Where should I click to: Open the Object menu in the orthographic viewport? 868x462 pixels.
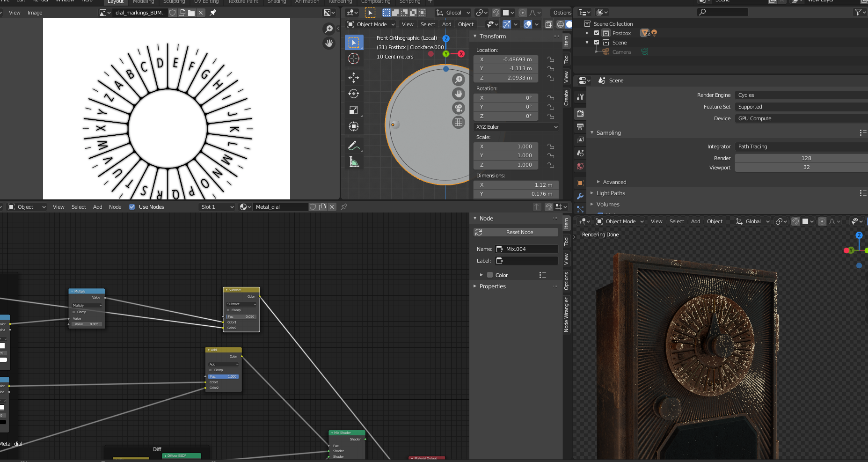coord(466,24)
